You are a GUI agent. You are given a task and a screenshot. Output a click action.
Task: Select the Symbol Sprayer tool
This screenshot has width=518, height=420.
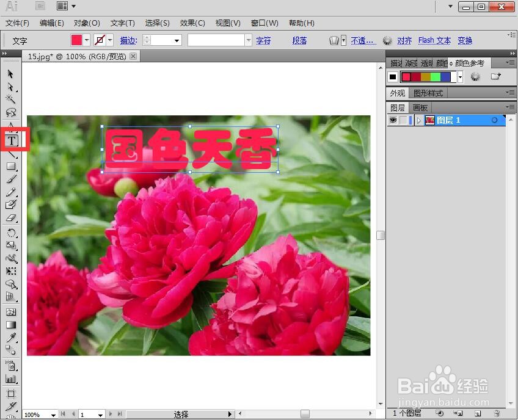point(11,366)
